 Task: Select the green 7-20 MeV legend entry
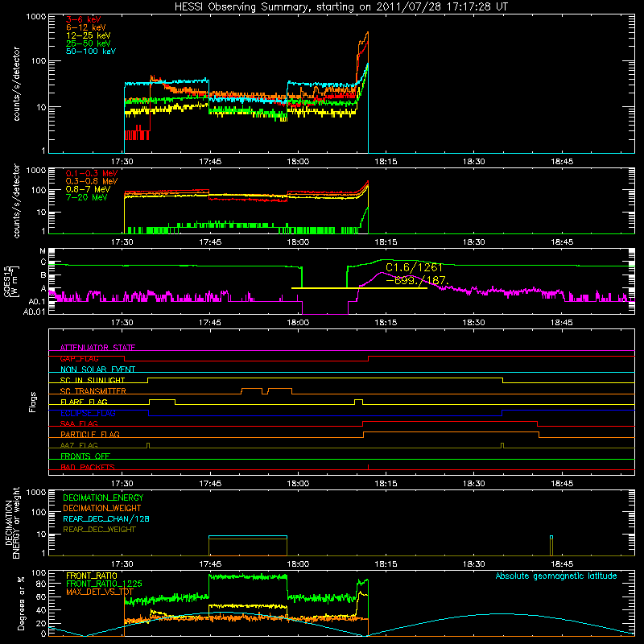pos(87,197)
